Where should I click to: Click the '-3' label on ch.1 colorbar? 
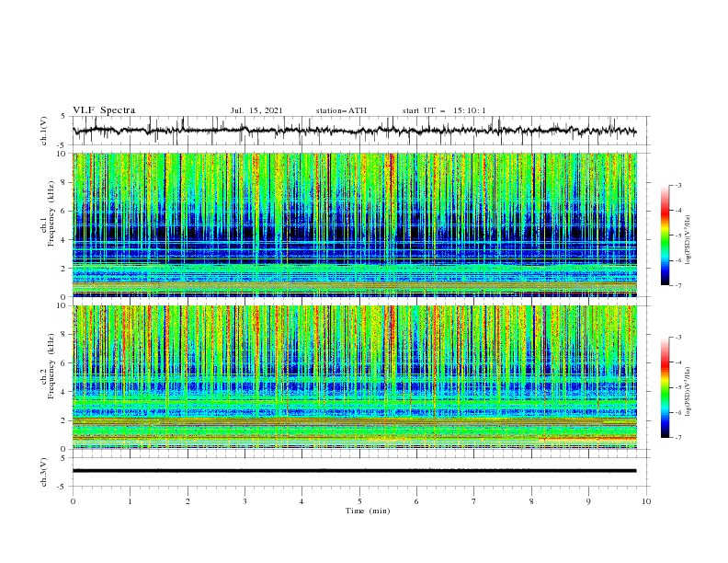pyautogui.click(x=678, y=185)
